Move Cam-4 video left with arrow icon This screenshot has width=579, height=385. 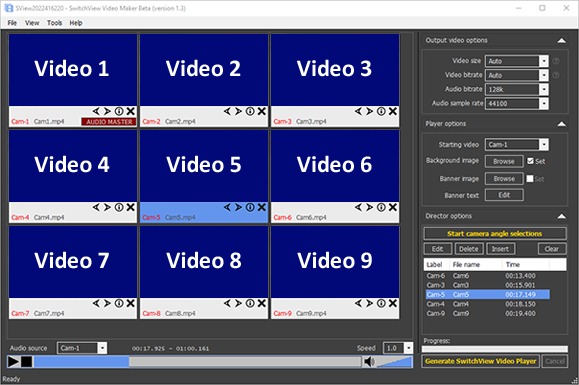point(96,207)
